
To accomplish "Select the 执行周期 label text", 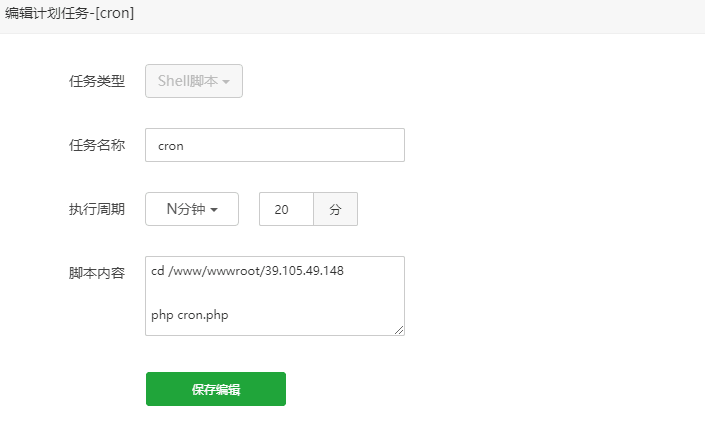I will [x=97, y=209].
